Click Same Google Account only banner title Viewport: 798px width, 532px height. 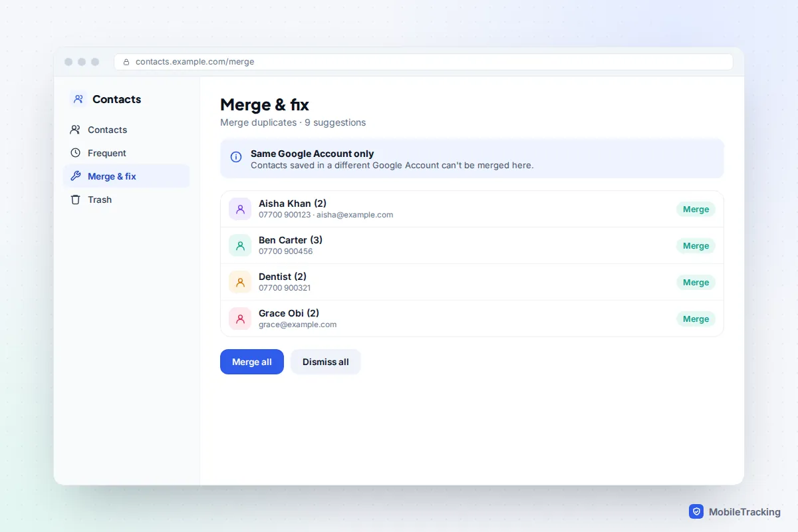click(x=313, y=154)
